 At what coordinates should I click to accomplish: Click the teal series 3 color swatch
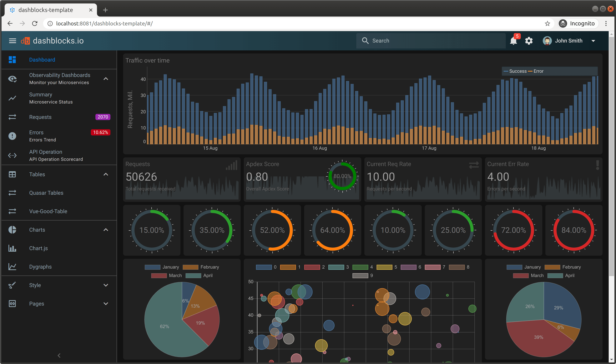click(336, 267)
